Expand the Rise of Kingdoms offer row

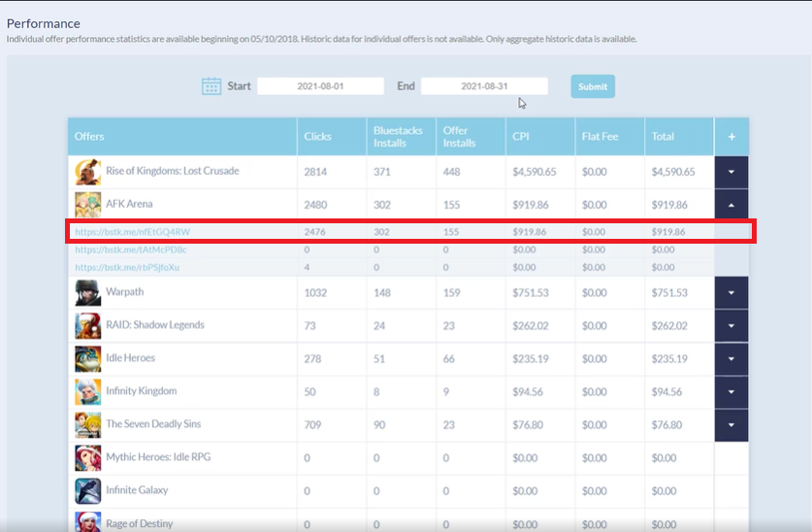coord(731,172)
